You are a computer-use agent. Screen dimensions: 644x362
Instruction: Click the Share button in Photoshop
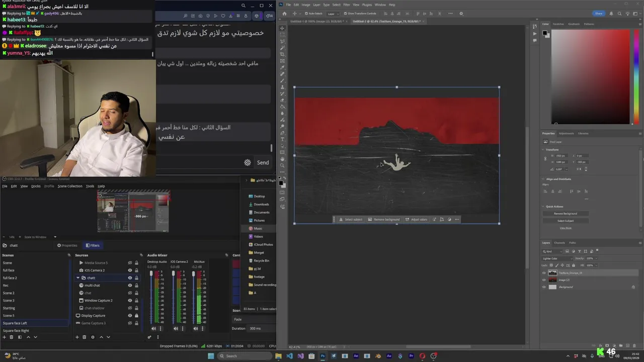(x=598, y=14)
